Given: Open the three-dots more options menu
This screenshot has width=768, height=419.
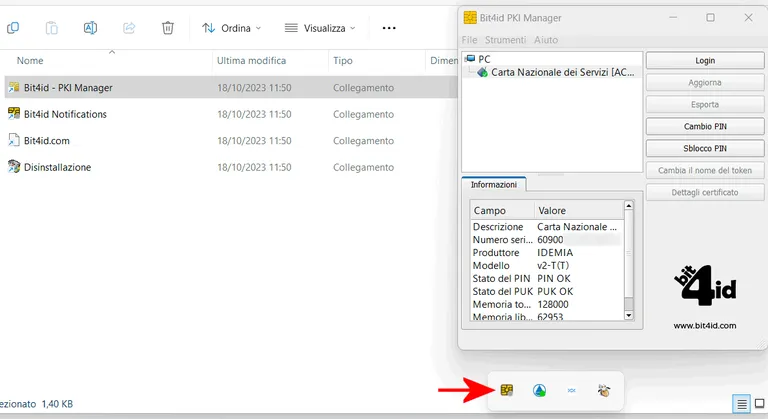Looking at the screenshot, I should 389,28.
